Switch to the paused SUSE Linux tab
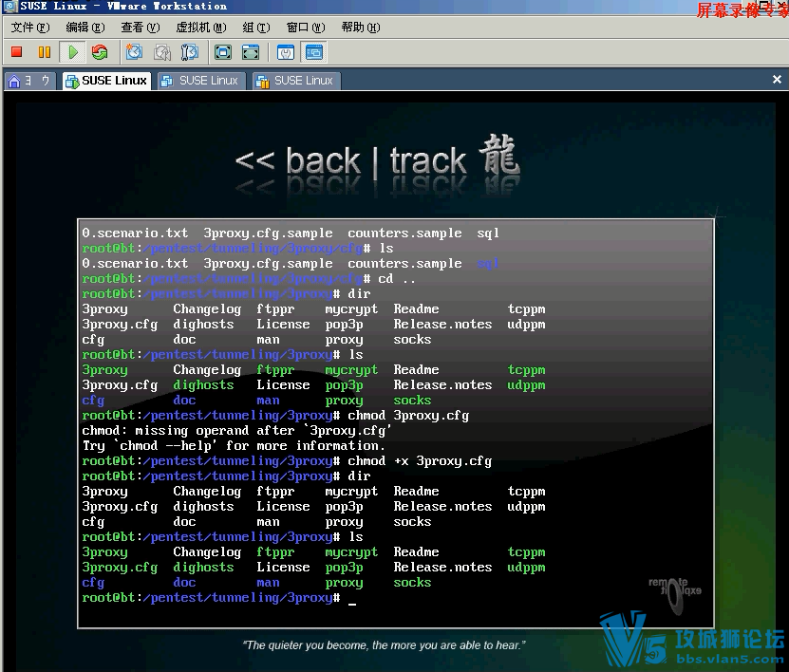 pyautogui.click(x=296, y=81)
